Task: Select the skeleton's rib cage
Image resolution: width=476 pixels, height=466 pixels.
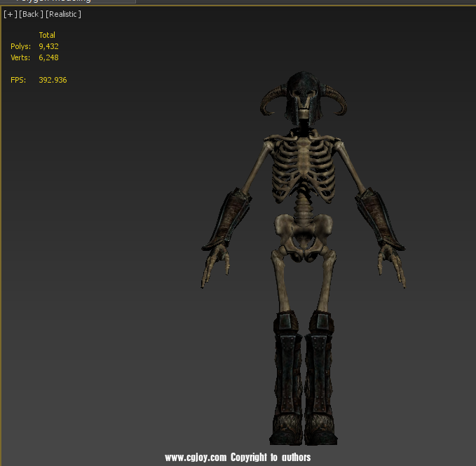Action: pos(303,165)
